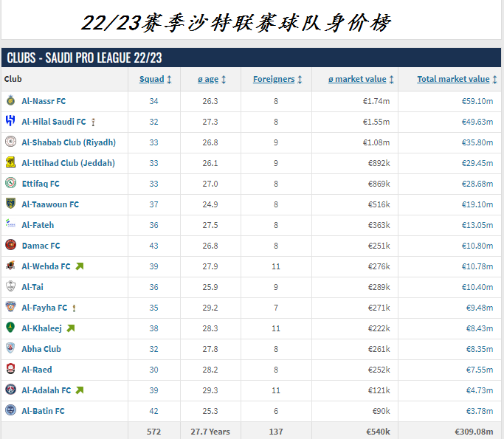Sort table by ø age column
Screen dimensions: 504x439
[x=209, y=79]
